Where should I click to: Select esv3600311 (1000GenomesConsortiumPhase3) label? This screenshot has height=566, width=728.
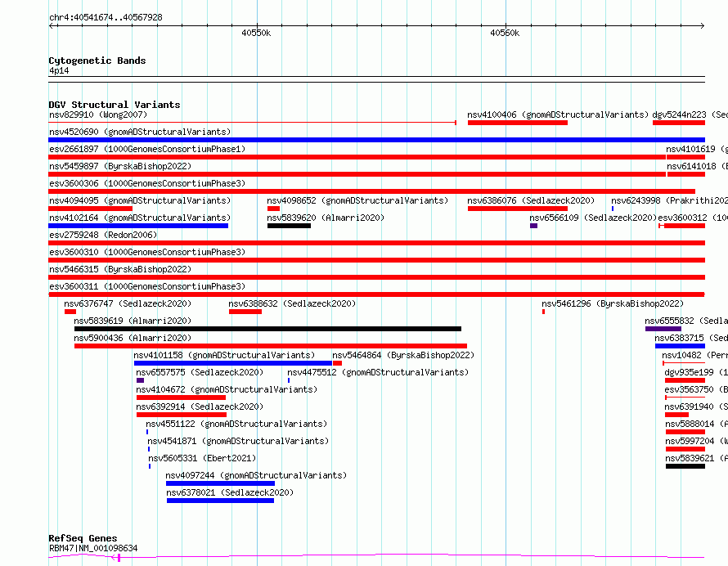pos(147,286)
